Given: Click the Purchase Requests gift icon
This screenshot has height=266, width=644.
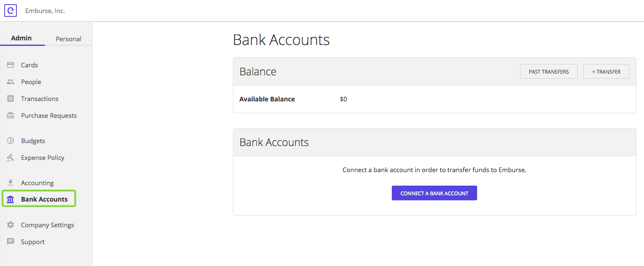Looking at the screenshot, I should (x=11, y=115).
